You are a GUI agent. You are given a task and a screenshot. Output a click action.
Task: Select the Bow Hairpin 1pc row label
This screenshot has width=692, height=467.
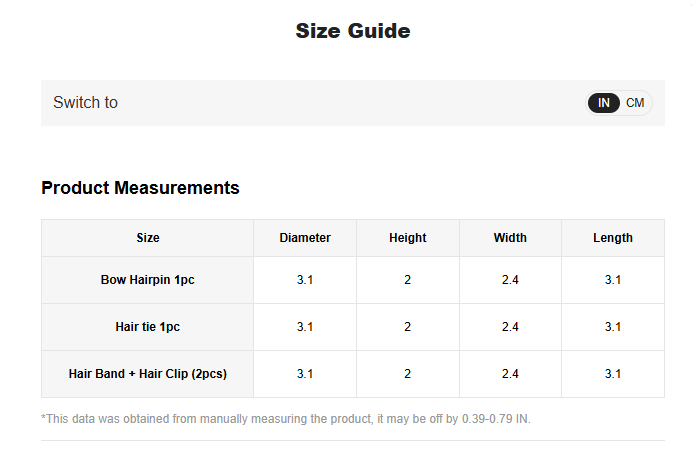tap(148, 280)
